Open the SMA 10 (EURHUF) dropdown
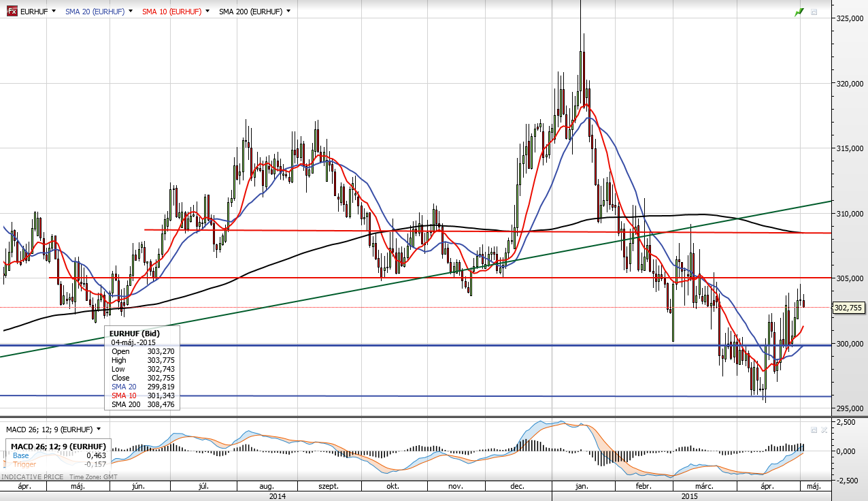The width and height of the screenshot is (868, 501). point(207,11)
